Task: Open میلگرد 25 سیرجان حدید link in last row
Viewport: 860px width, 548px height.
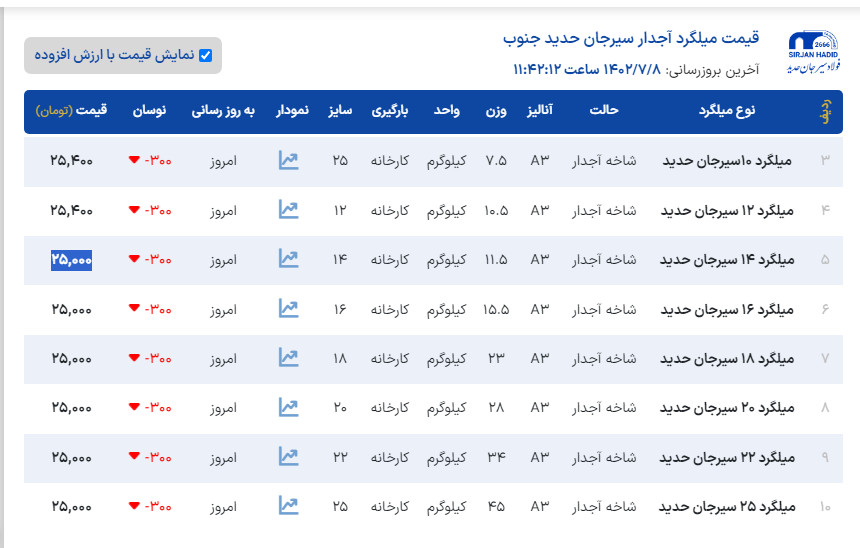Action: tap(727, 506)
